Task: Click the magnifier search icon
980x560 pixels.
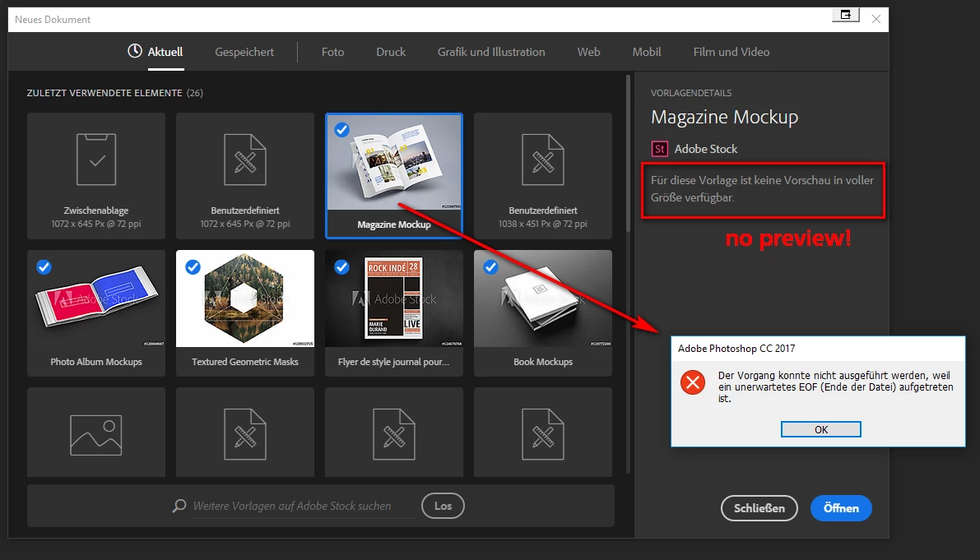Action: tap(179, 506)
